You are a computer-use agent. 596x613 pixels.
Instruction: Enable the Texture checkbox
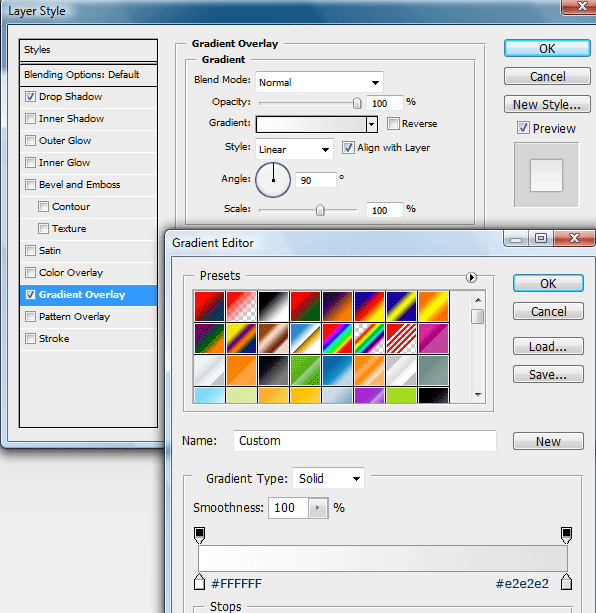click(43, 228)
